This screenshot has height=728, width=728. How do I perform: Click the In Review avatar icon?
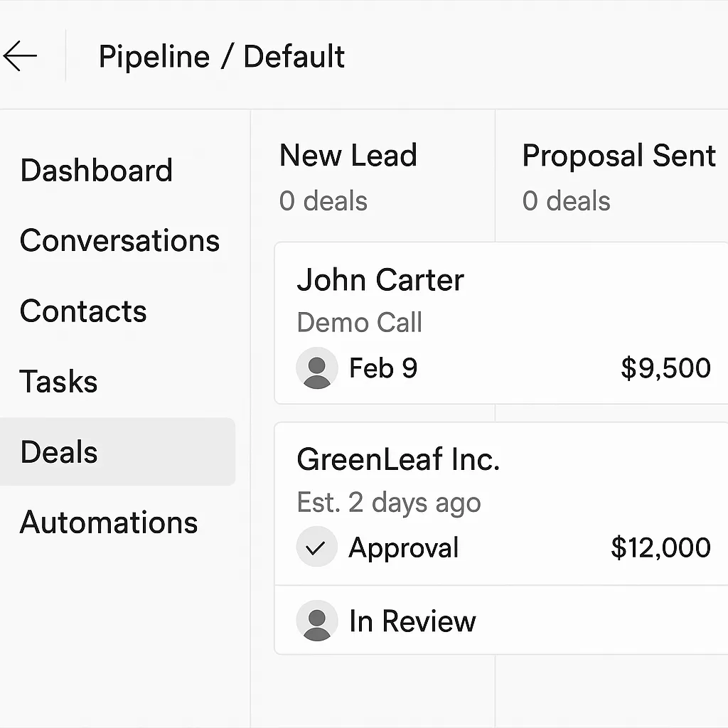click(317, 621)
